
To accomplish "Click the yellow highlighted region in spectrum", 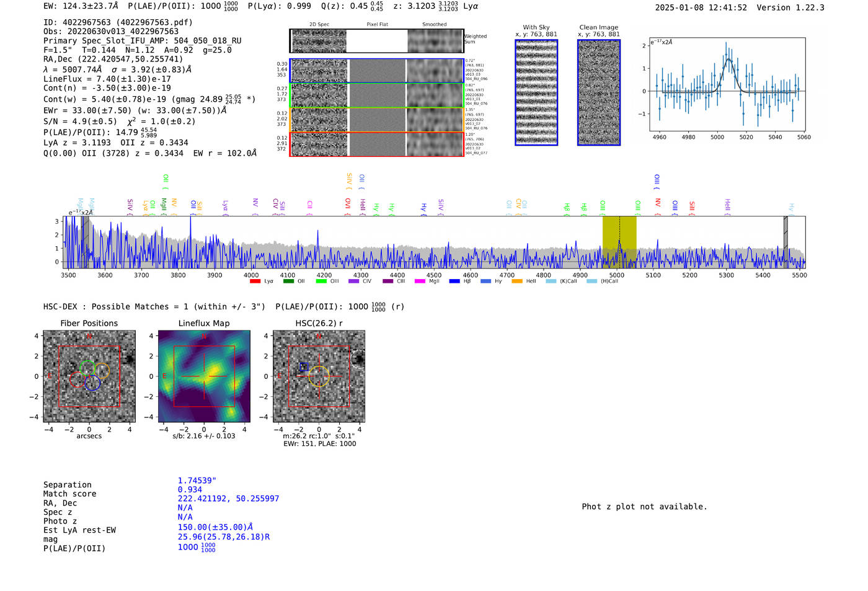I will [619, 242].
